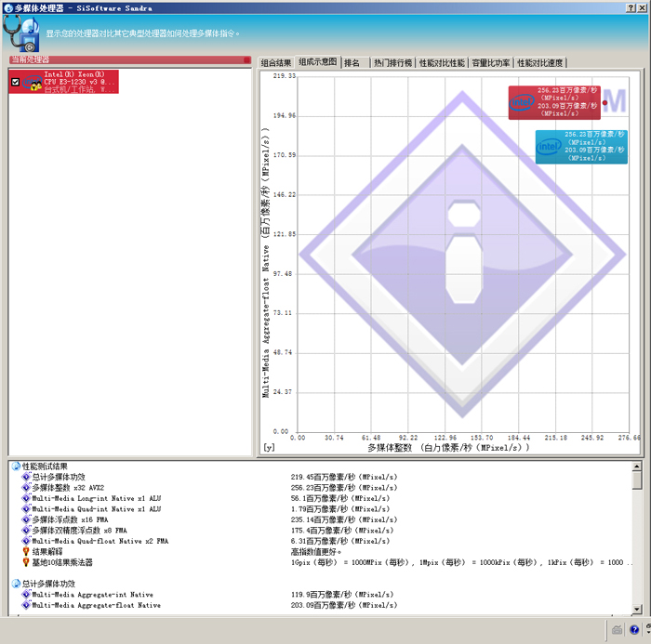651x644 pixels.
Task: Click the blue Intel result label on the chart
Action: pos(581,147)
